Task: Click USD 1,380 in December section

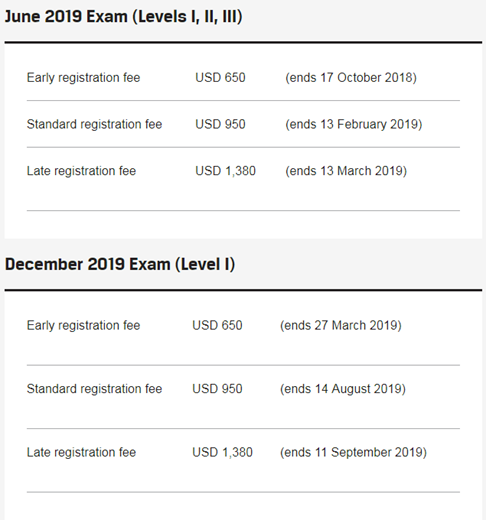Action: coord(222,452)
